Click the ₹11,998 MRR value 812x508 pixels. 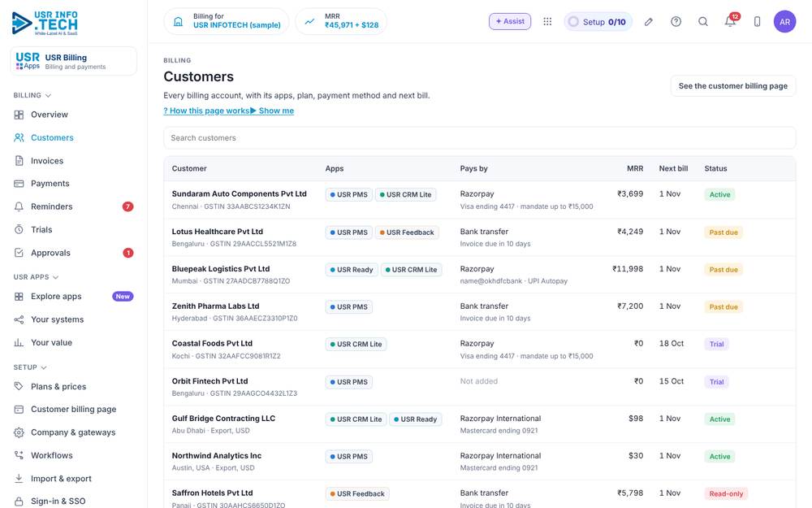point(628,268)
